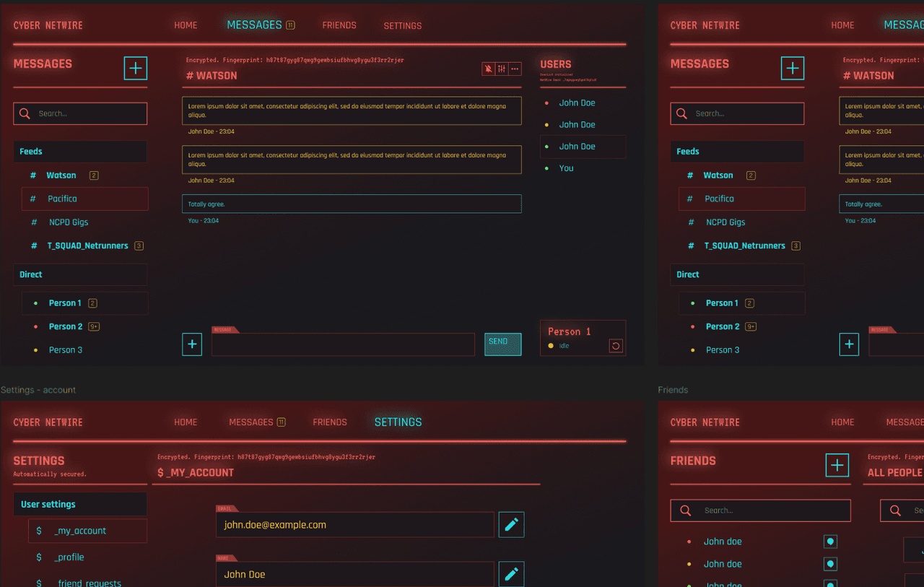This screenshot has width=924, height=587.
Task: Click the refresh status icon in Person 1 card
Action: click(615, 346)
